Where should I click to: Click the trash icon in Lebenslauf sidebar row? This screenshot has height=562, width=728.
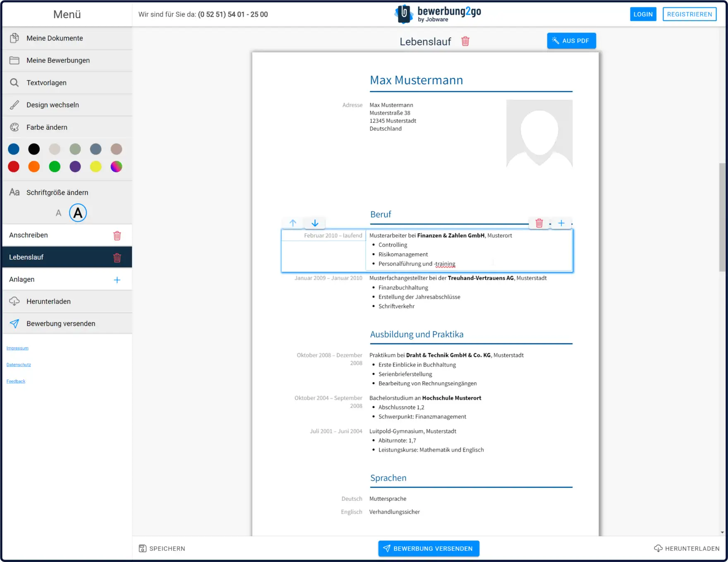(x=117, y=258)
